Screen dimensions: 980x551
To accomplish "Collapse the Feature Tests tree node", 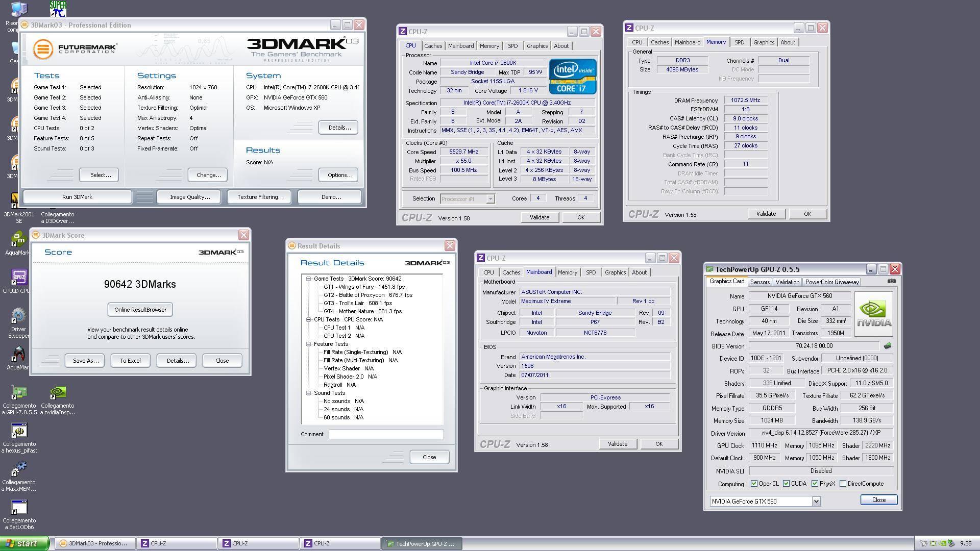I will click(x=309, y=344).
